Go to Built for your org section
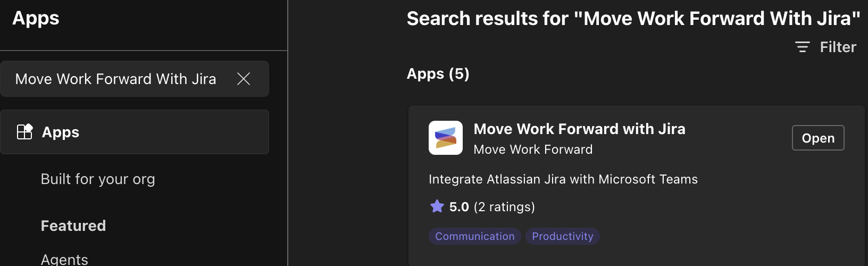868x266 pixels. [98, 179]
